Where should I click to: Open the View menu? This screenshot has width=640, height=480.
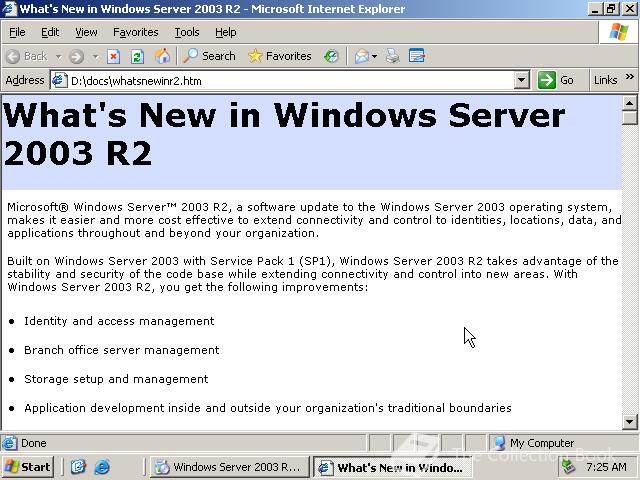pyautogui.click(x=86, y=32)
